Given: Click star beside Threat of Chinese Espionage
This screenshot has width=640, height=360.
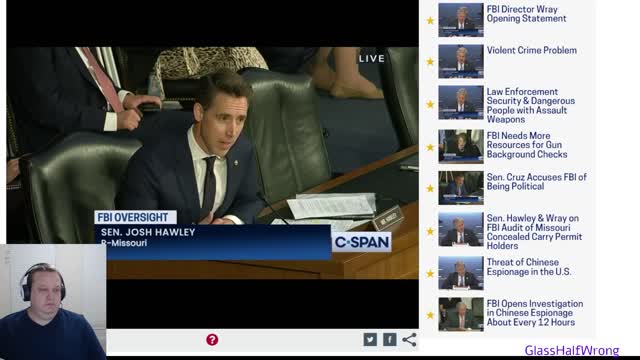Looking at the screenshot, I should (430, 273).
